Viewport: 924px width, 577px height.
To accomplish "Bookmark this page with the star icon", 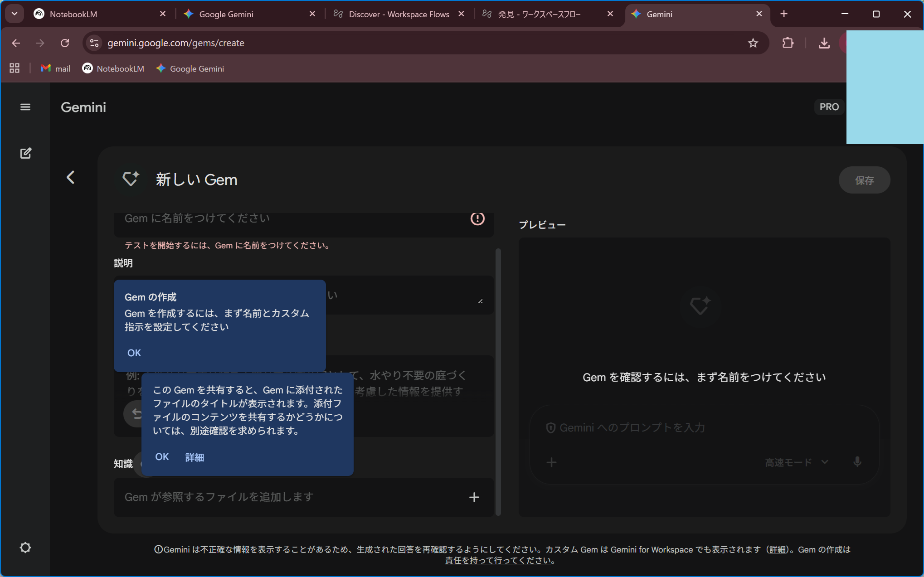I will pyautogui.click(x=753, y=43).
